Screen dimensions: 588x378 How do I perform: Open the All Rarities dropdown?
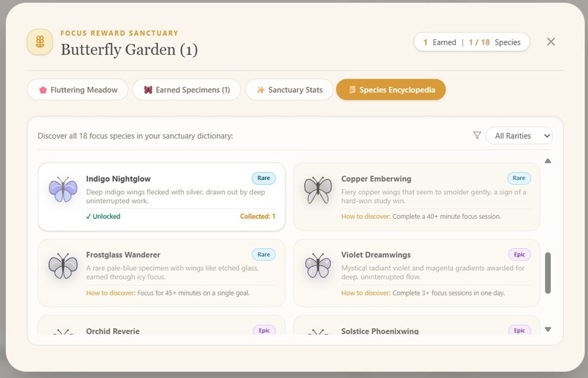[x=519, y=136]
